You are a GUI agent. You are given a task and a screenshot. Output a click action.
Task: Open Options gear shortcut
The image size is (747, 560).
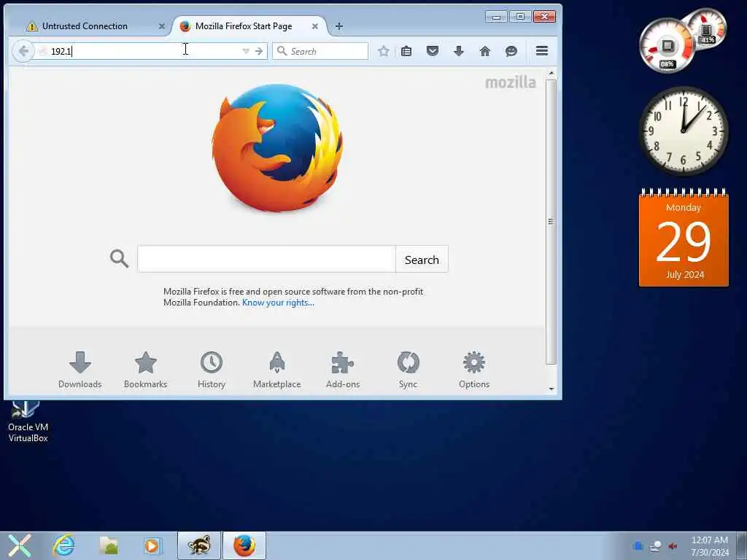pyautogui.click(x=474, y=370)
